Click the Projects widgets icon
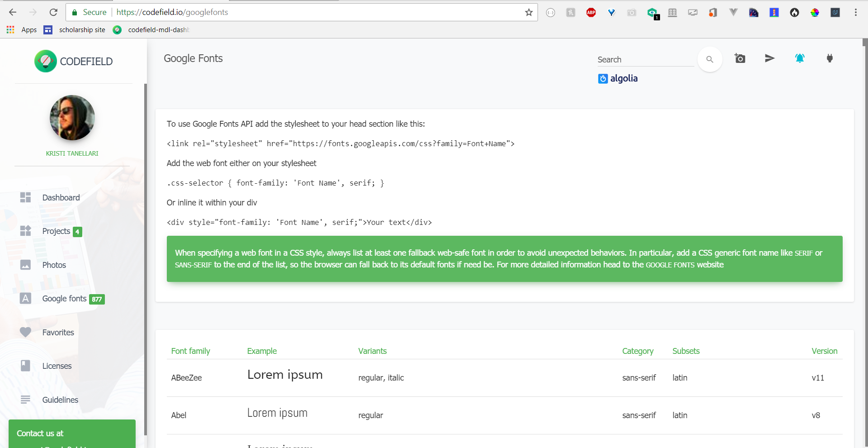868x448 pixels. tap(25, 231)
